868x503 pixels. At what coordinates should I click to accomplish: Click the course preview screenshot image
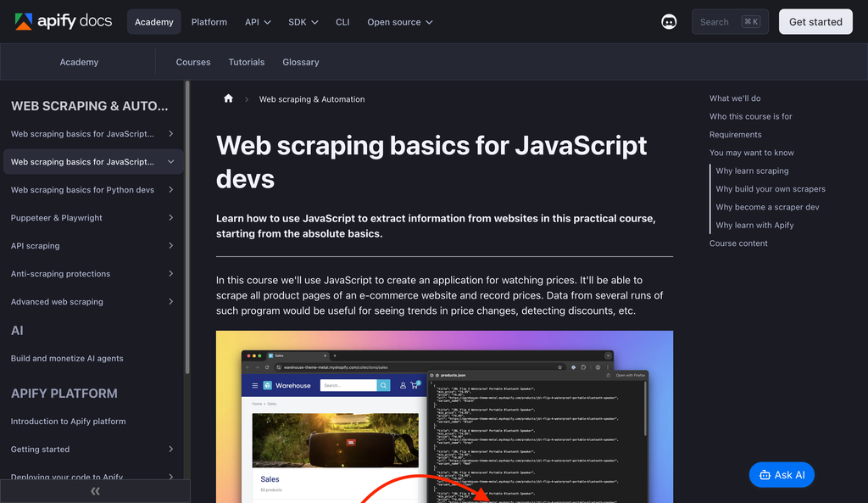[444, 416]
